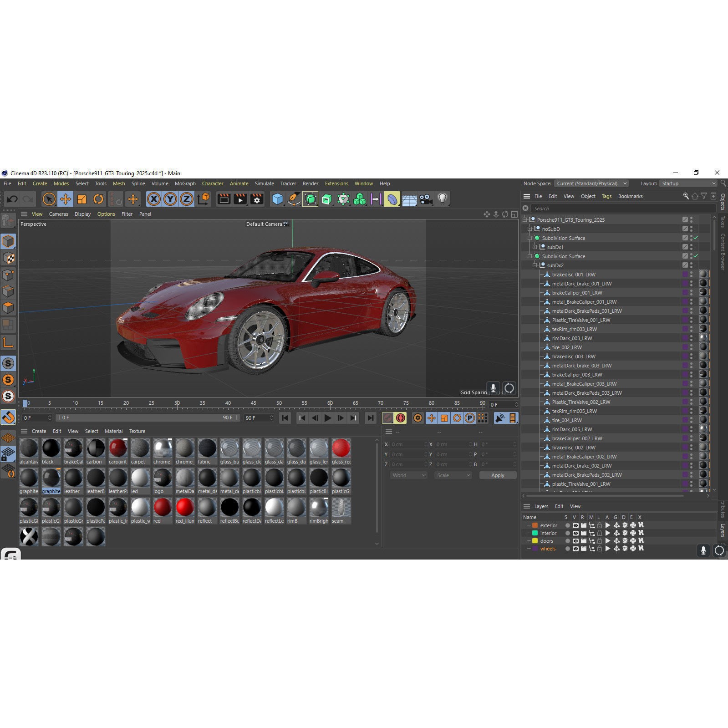Viewport: 728px width, 728px height.
Task: Open the Spline Pen tool
Action: click(x=294, y=199)
